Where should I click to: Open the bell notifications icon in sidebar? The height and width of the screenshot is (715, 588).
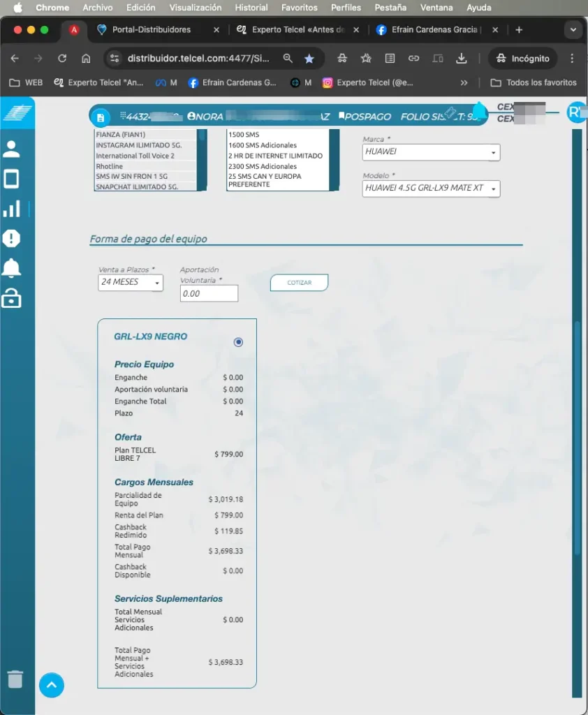(x=11, y=268)
